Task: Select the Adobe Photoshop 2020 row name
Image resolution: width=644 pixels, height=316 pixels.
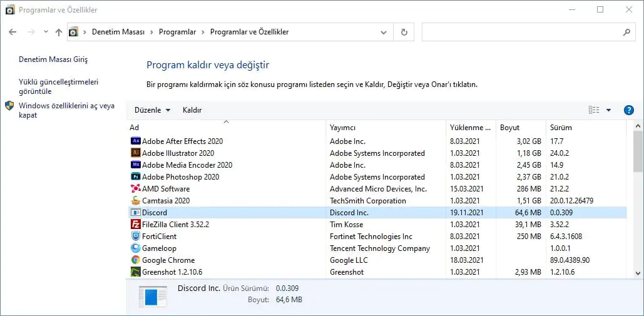Action: 180,177
